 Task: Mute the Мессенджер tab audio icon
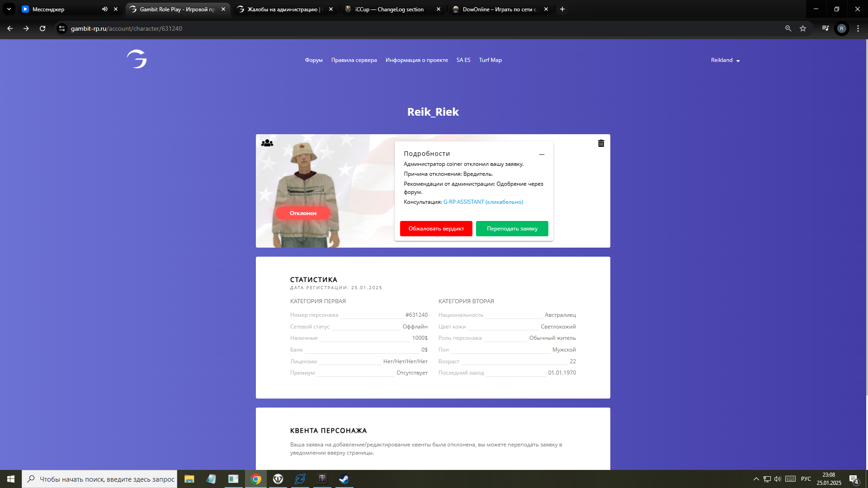(x=105, y=9)
